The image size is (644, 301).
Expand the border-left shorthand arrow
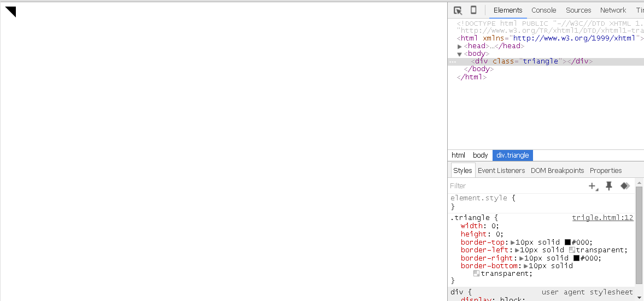517,250
